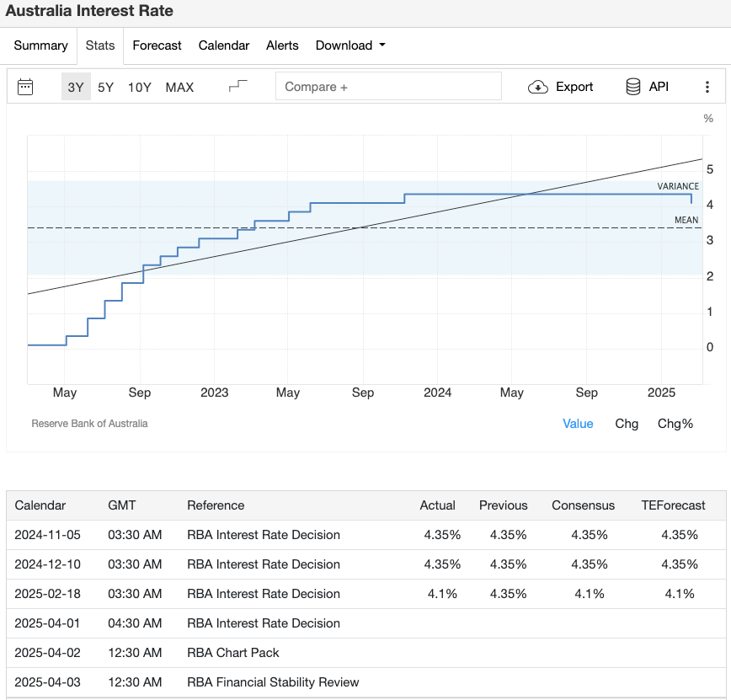
Task: Select the 10Y time range
Action: coord(138,87)
